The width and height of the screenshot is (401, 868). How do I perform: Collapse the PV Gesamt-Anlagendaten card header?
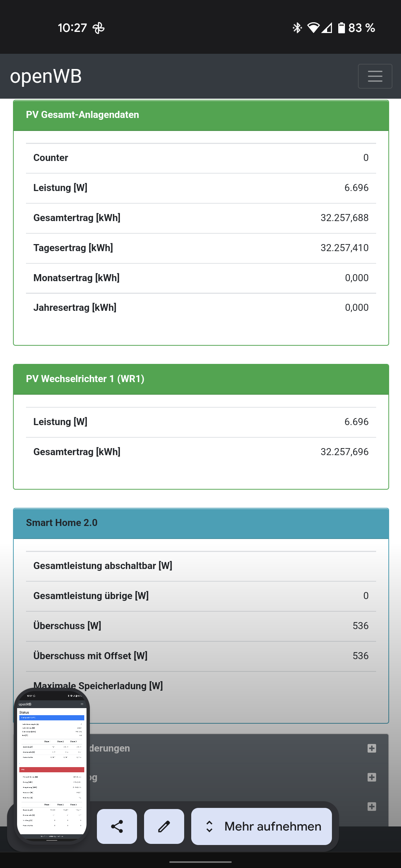tap(201, 115)
